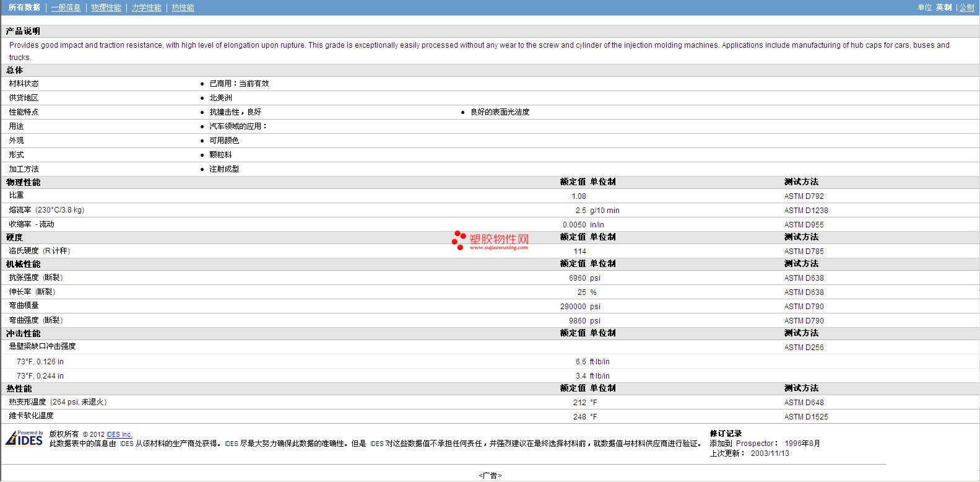980x482 pixels.
Task: Click the 冲击性能 section header
Action: coord(23,333)
